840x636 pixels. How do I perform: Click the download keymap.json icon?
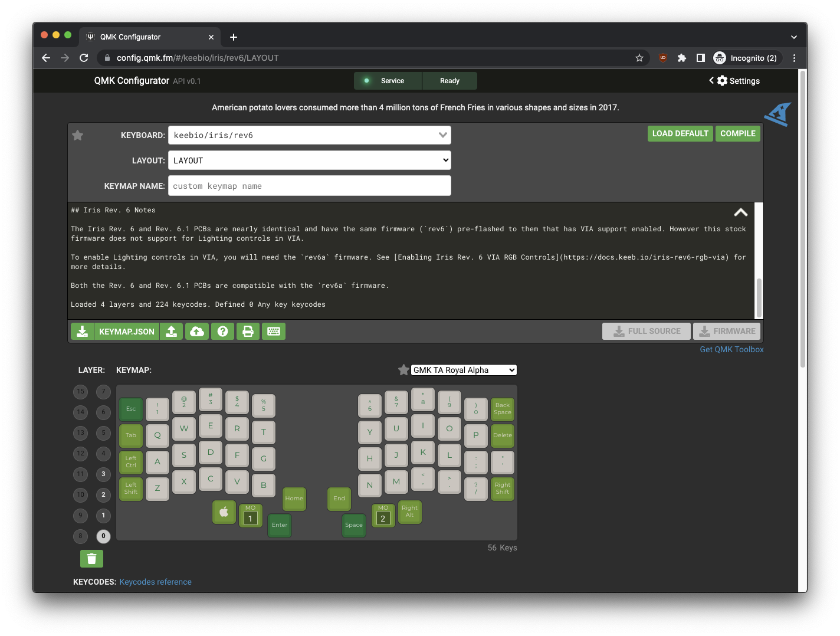[x=83, y=332]
